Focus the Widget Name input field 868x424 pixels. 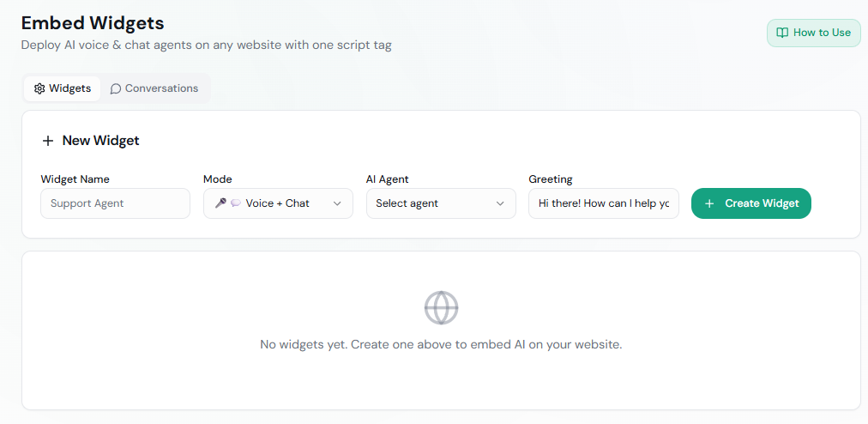[115, 203]
